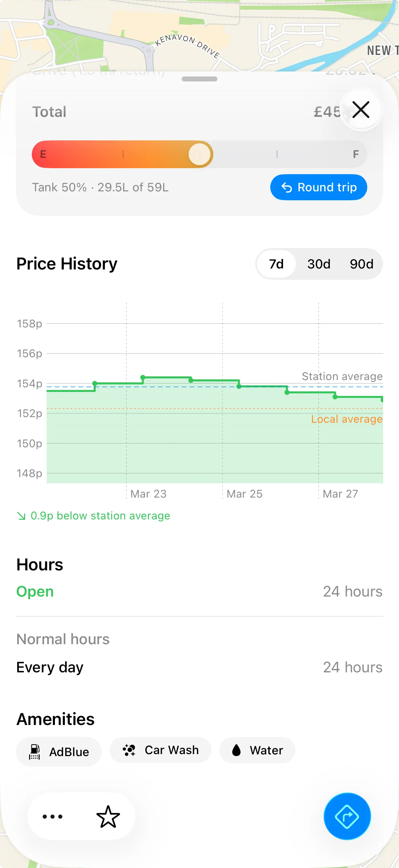Favorite this station with the star icon
The image size is (399, 868).
(x=108, y=816)
